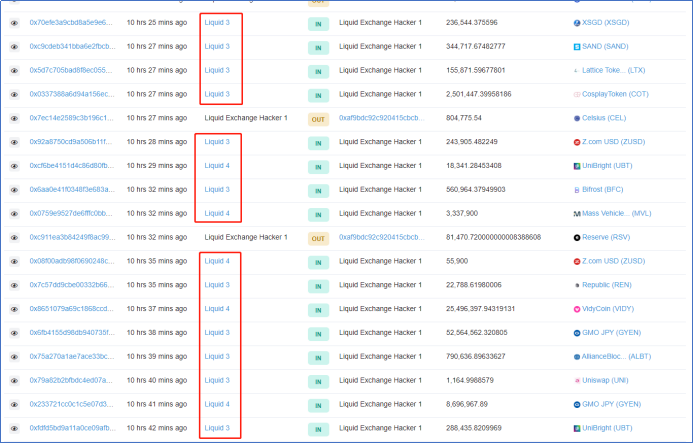The width and height of the screenshot is (694, 444).
Task: Click the XSGD token icon
Action: pos(577,23)
